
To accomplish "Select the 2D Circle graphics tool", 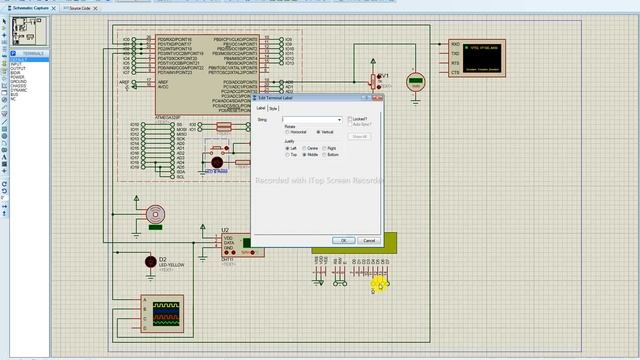I will tap(4, 135).
